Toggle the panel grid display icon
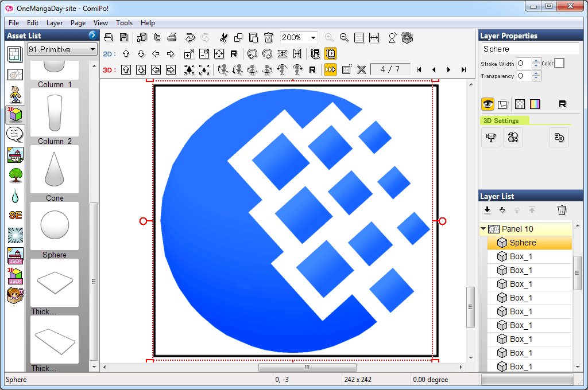Image resolution: width=588 pixels, height=390 pixels. coord(347,69)
